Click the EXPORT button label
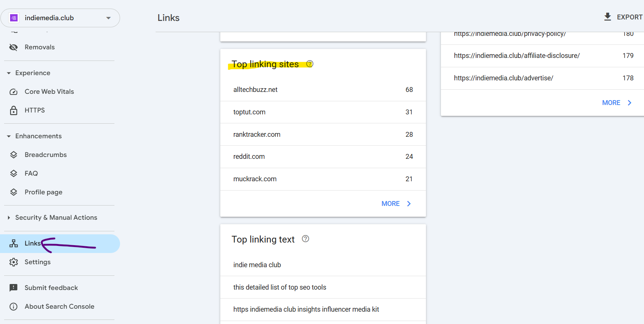The image size is (644, 324). coord(630,17)
